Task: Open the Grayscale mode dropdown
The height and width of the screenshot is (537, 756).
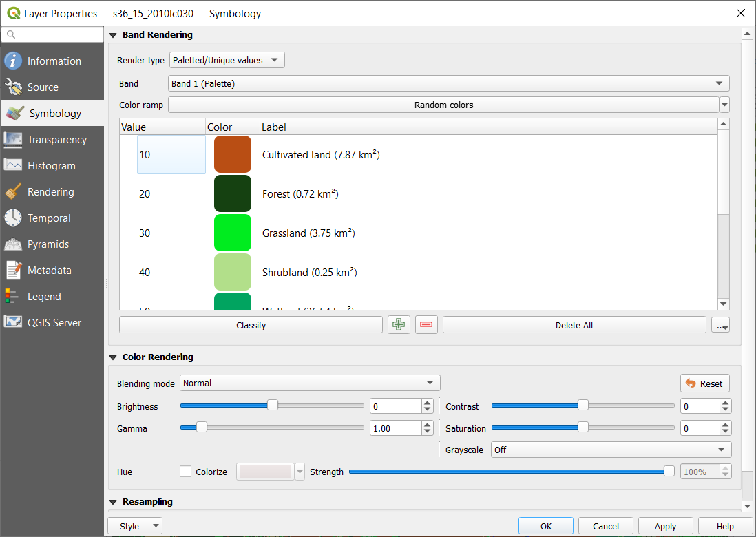Action: pyautogui.click(x=610, y=449)
